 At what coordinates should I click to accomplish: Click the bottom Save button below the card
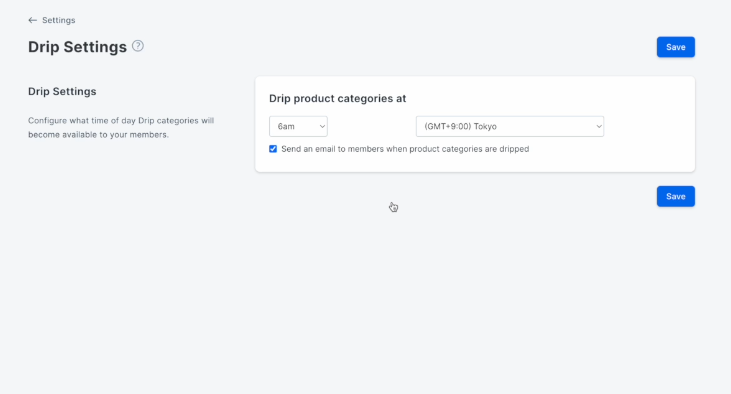[676, 196]
